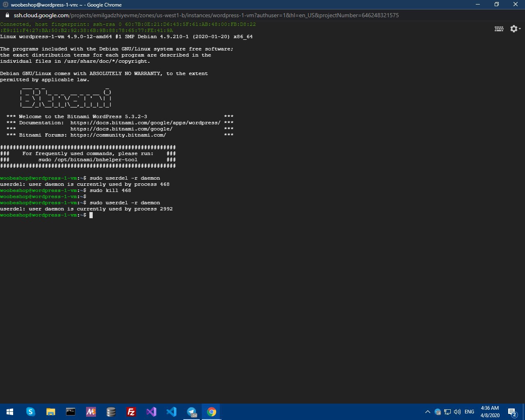The image size is (525, 420).
Task: Click the Chrome favicon in the title bar
Action: coord(6,5)
